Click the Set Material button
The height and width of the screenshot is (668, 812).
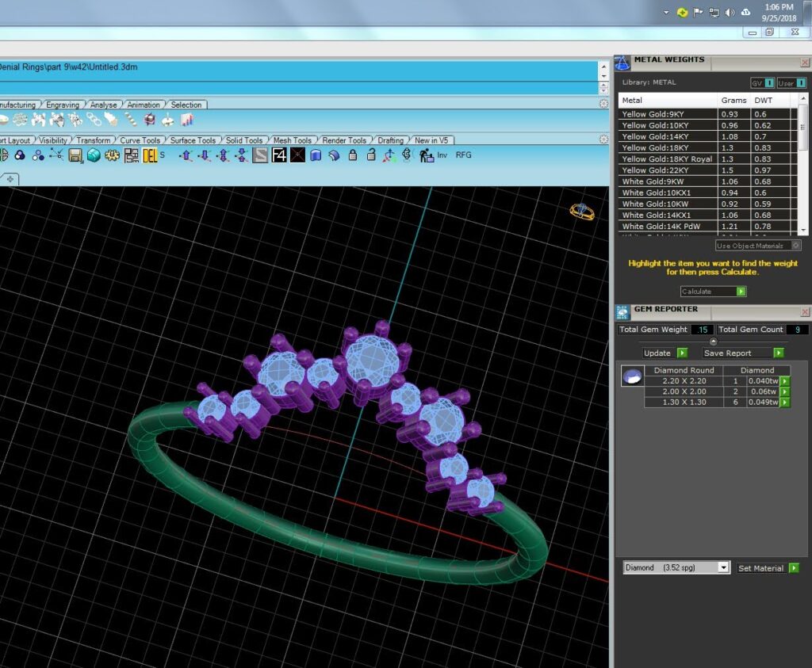point(768,568)
